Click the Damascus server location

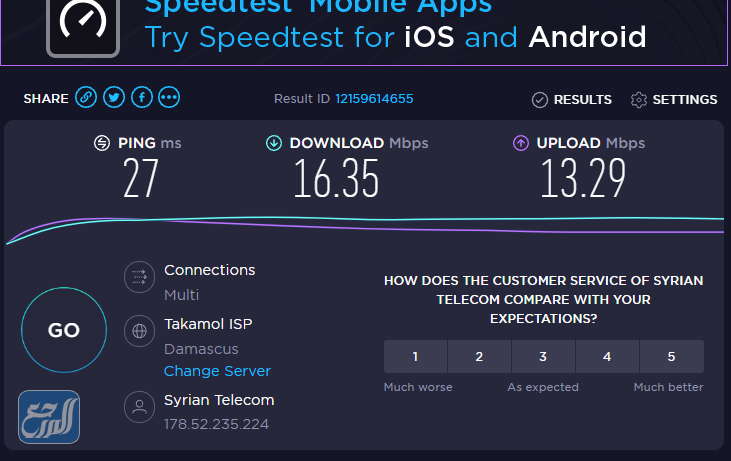[201, 349]
